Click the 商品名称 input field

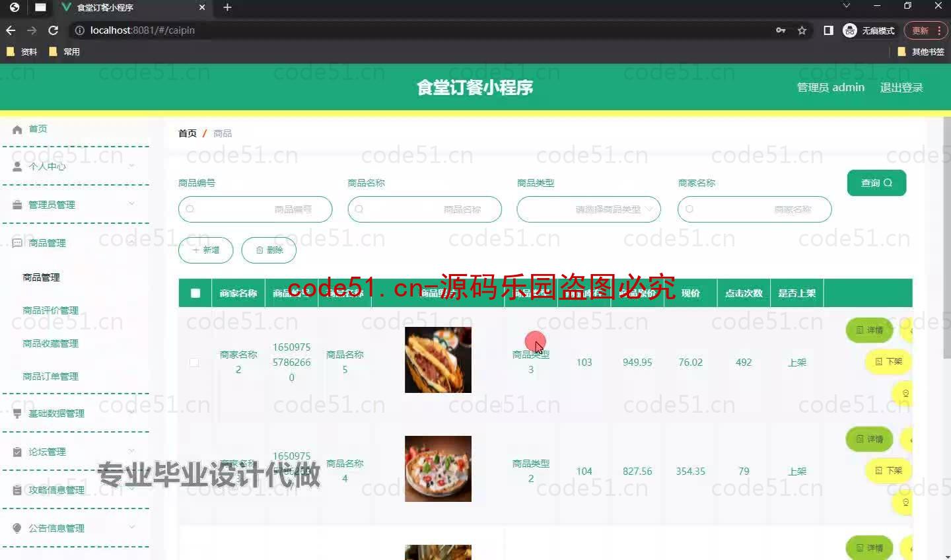click(x=425, y=209)
